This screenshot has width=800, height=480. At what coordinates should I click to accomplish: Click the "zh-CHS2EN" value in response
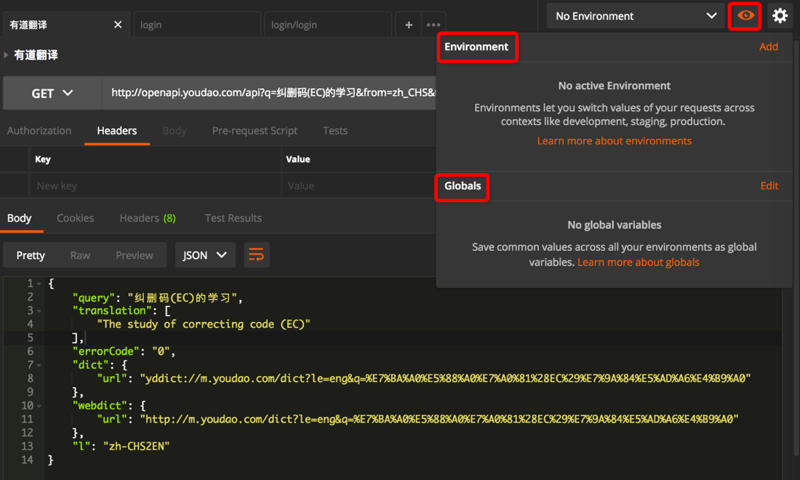pyautogui.click(x=136, y=446)
